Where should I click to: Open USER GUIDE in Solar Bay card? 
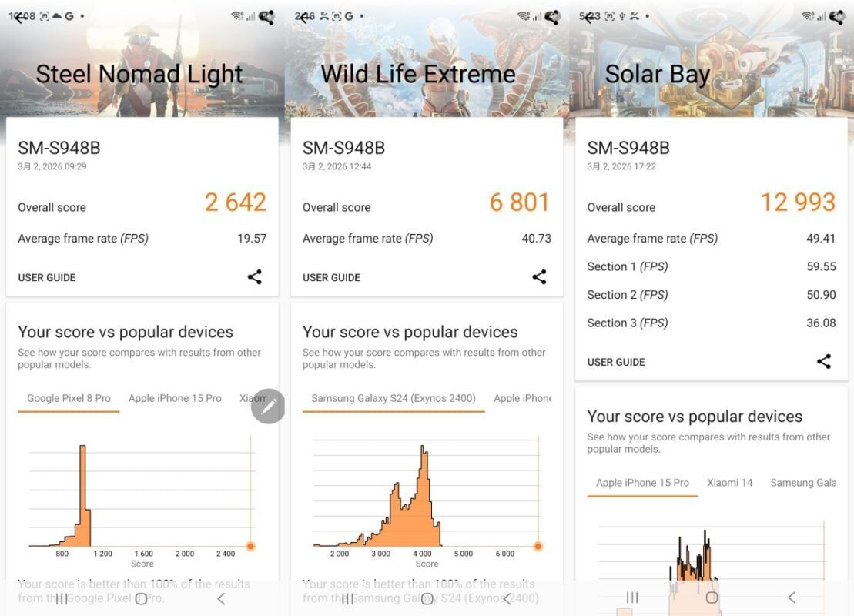[616, 362]
